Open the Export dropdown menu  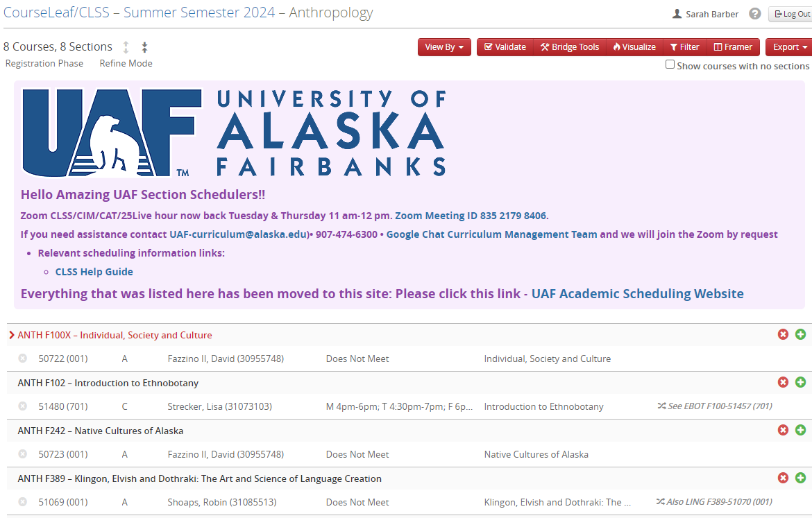point(790,47)
